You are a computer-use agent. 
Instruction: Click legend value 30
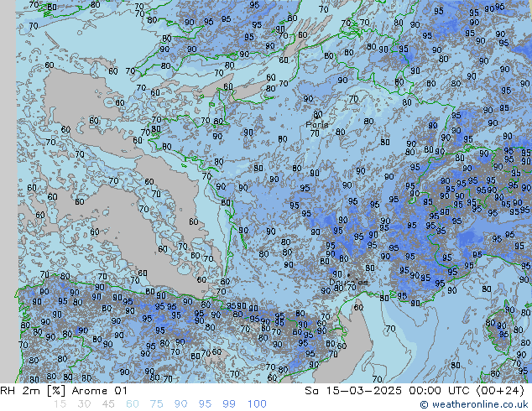pos(84,404)
